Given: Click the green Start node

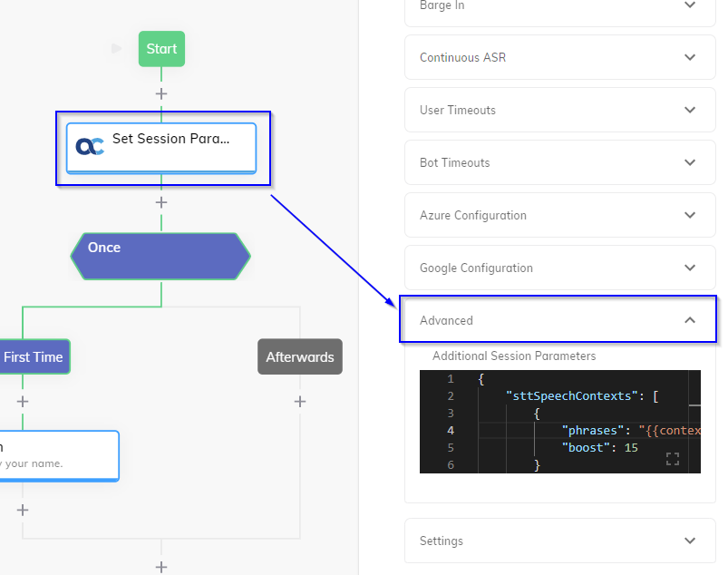Looking at the screenshot, I should [161, 49].
